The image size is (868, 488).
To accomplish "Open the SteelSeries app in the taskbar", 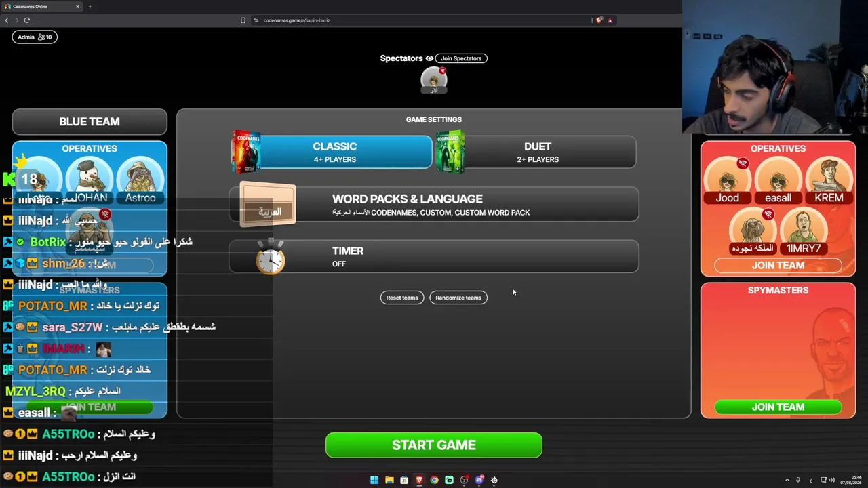I will (494, 480).
